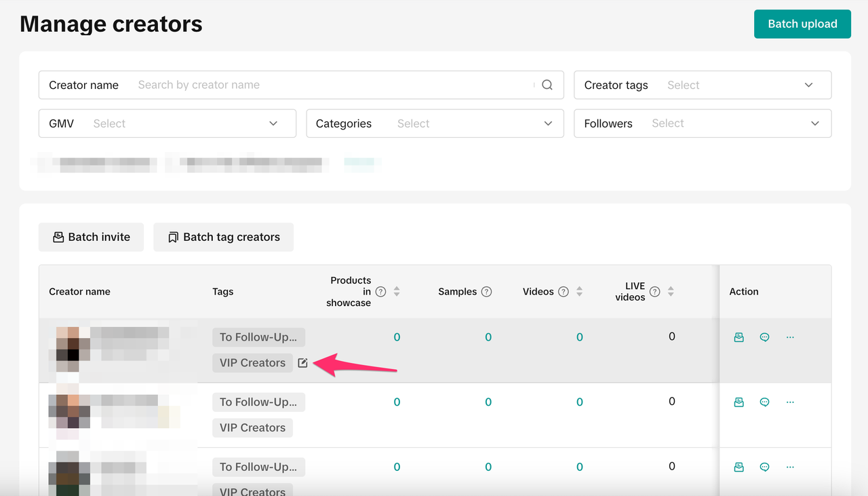
Task: Open more actions for the third creator
Action: [790, 467]
